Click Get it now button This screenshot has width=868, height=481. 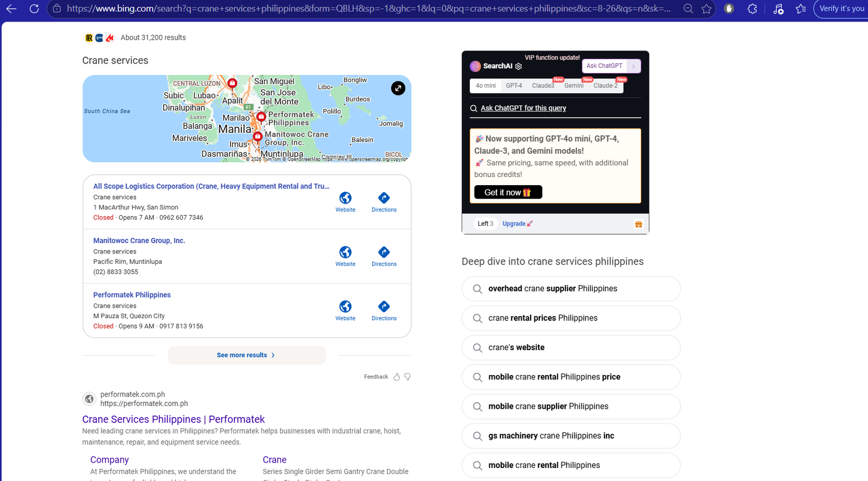(508, 192)
